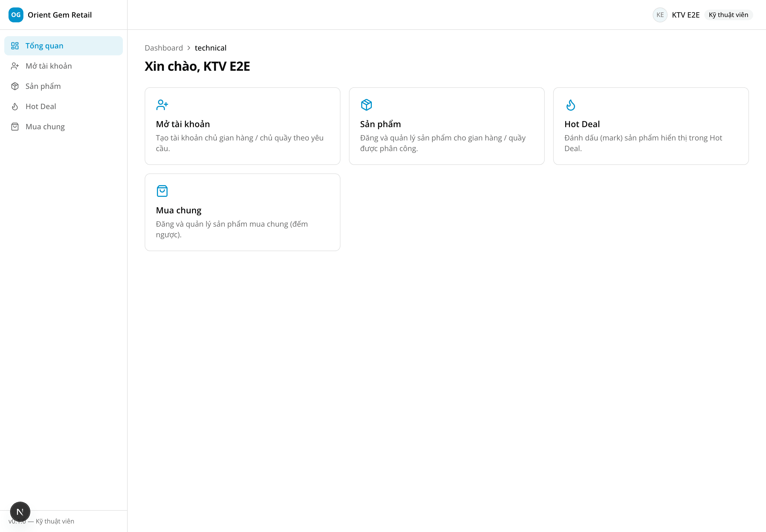Click the flame icon on Hot Deal card
Image resolution: width=766 pixels, height=532 pixels.
coord(571,105)
